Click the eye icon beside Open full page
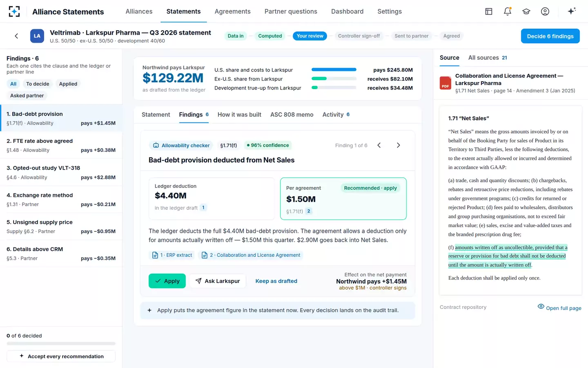The image size is (588, 368). click(x=541, y=307)
